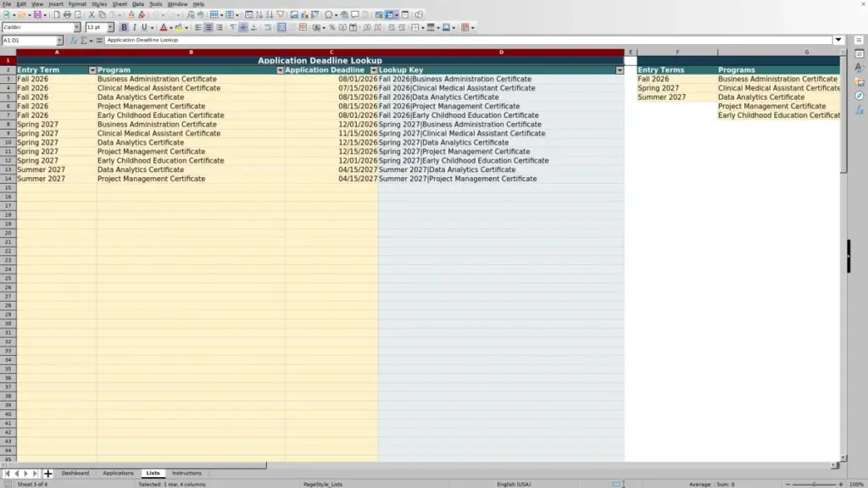Click the Copy icon
This screenshot has width=868, height=488.
click(x=102, y=14)
